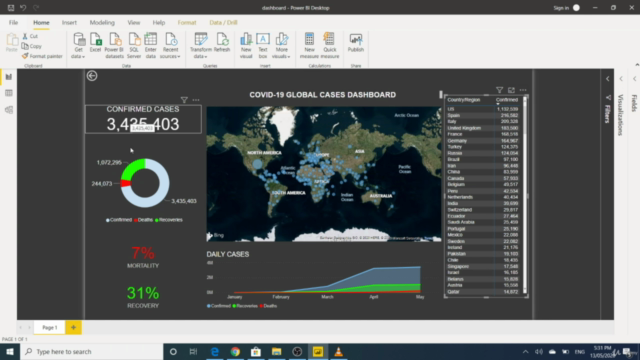The width and height of the screenshot is (640, 360).
Task: Click the Confirmed legend item under donut
Action: click(x=119, y=220)
